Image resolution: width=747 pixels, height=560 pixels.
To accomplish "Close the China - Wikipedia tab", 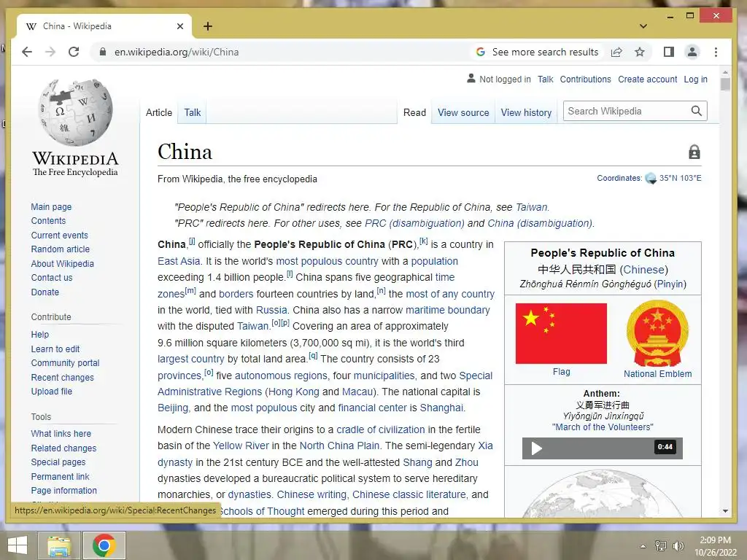I will [x=180, y=26].
